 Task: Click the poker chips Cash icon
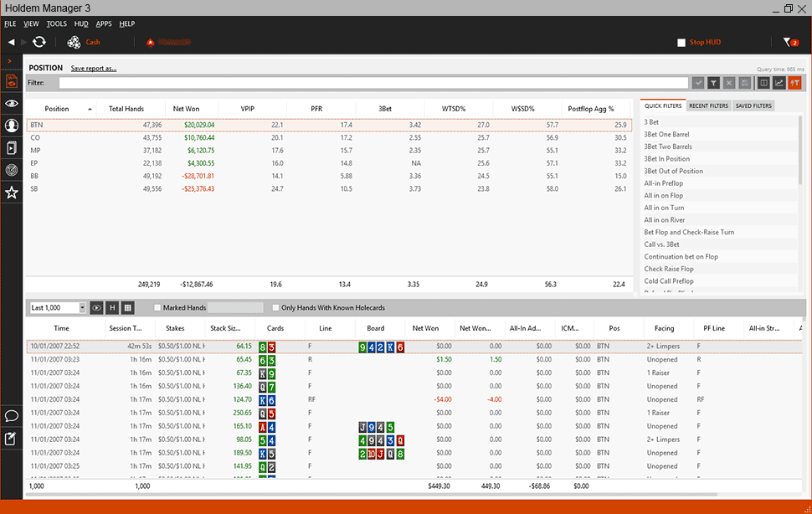[74, 42]
